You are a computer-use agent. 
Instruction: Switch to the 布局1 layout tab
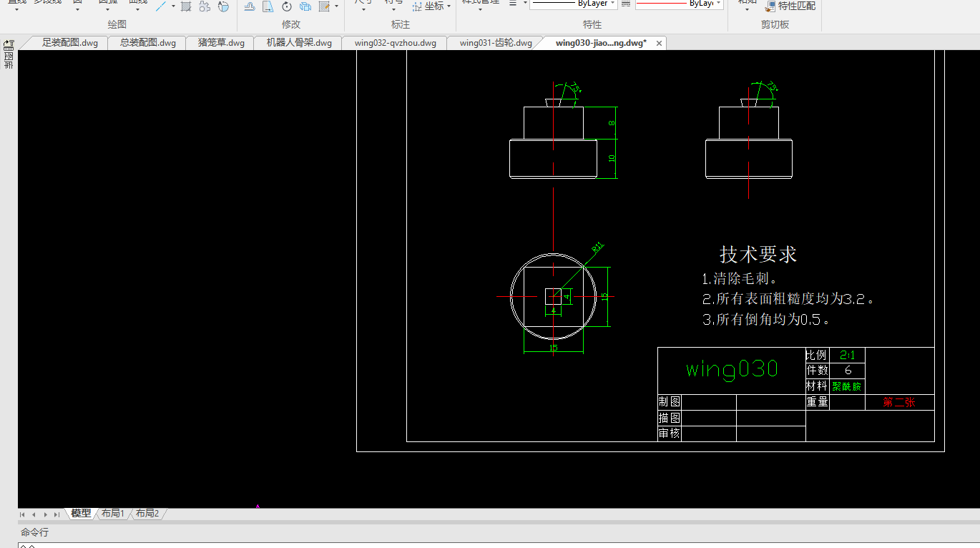(x=112, y=514)
